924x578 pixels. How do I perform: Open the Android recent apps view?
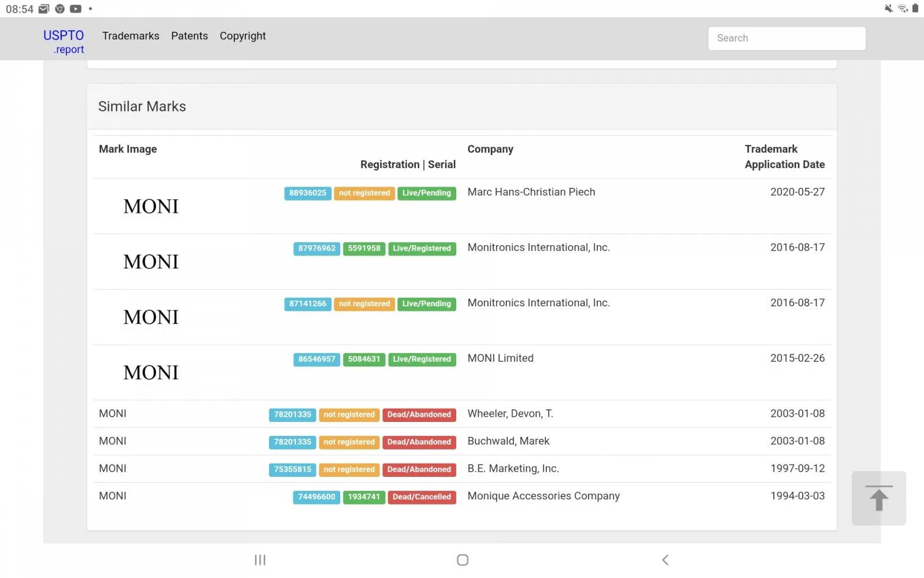260,560
